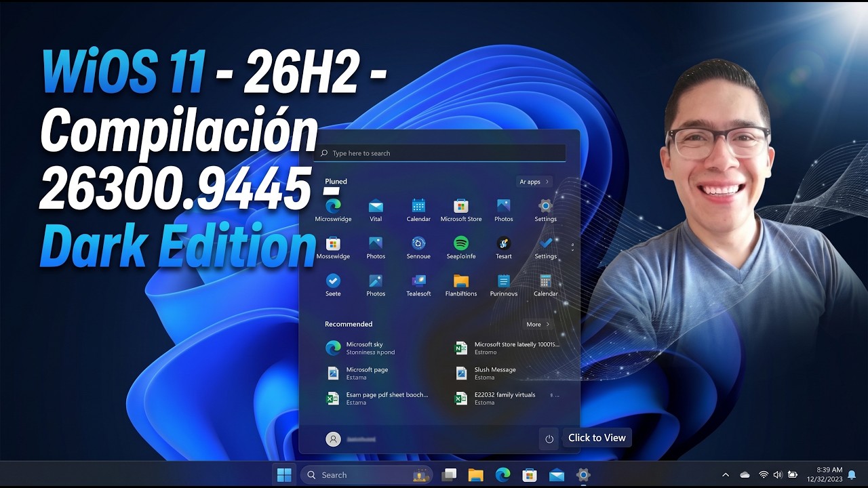Open the Settings tile with the gear icon
This screenshot has width=868, height=488.
click(545, 210)
